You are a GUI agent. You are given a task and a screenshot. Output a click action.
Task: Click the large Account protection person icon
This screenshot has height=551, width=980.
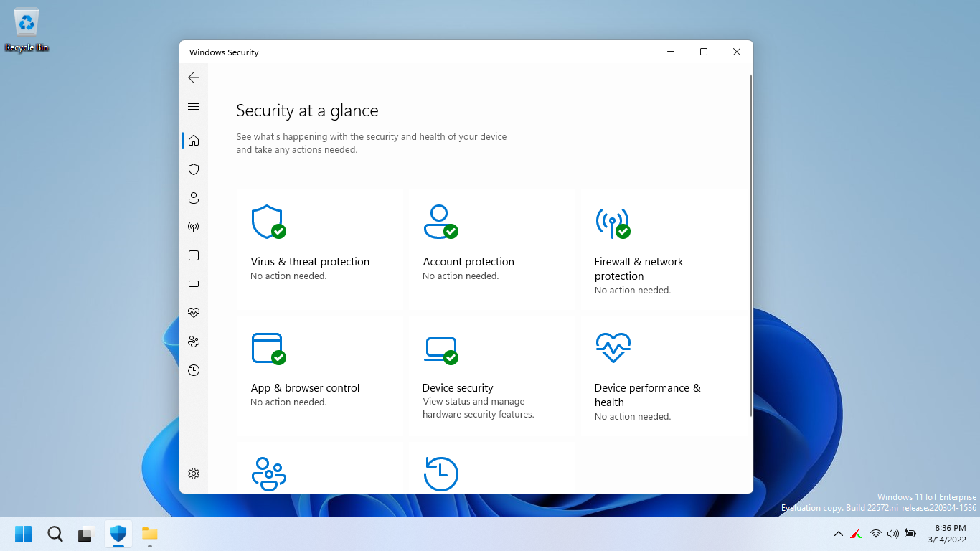440,222
